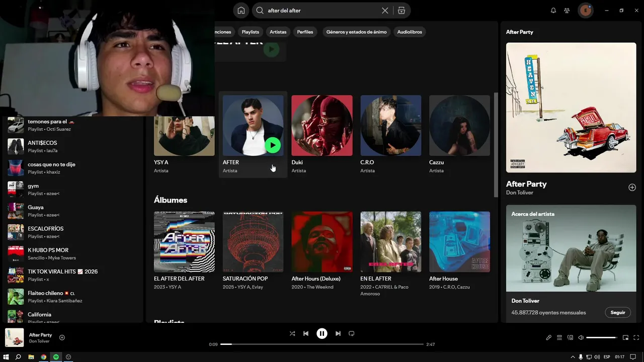Open the ESCALOFRÍOS playlist
Screen dimensions: 644x362
73,232
